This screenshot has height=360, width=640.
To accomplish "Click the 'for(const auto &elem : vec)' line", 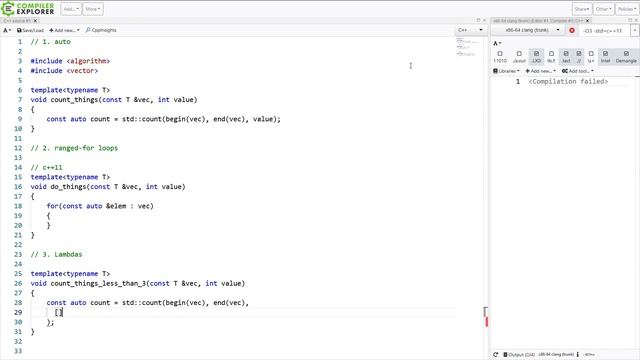I will point(100,206).
